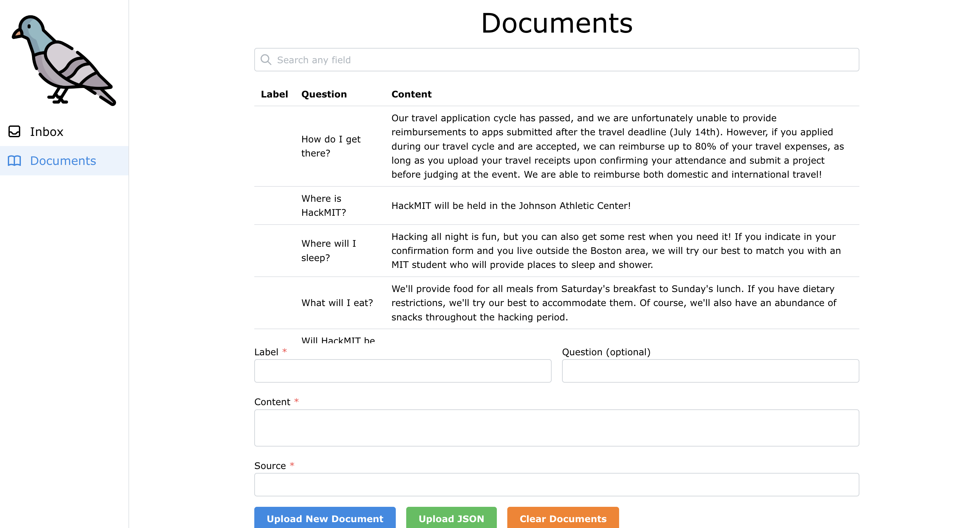Open the Inbox section
The image size is (980, 528).
(46, 132)
